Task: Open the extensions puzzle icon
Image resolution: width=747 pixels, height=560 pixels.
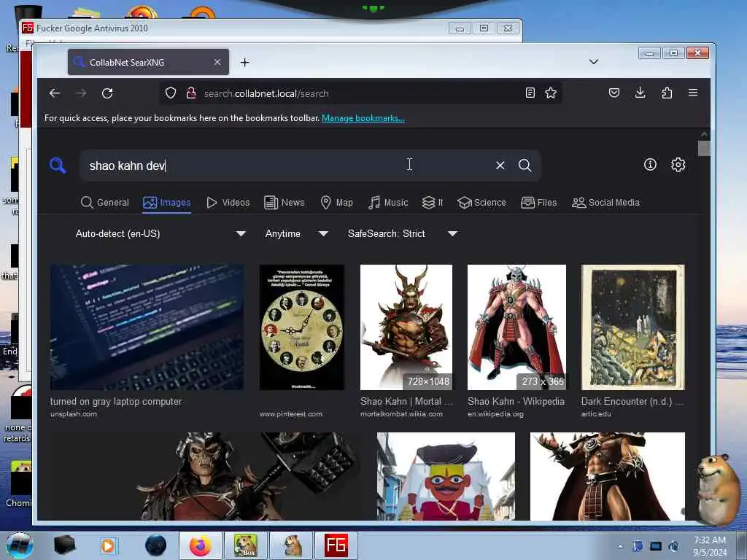Action: tap(667, 93)
